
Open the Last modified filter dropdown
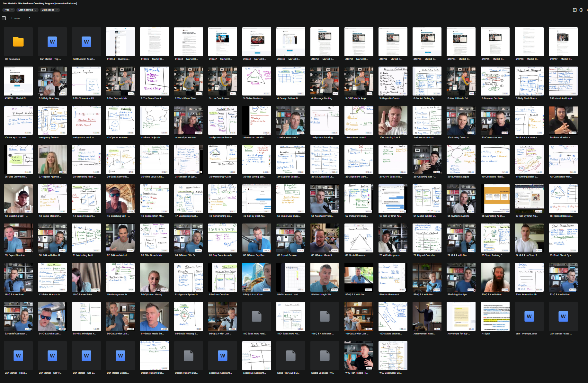point(27,10)
